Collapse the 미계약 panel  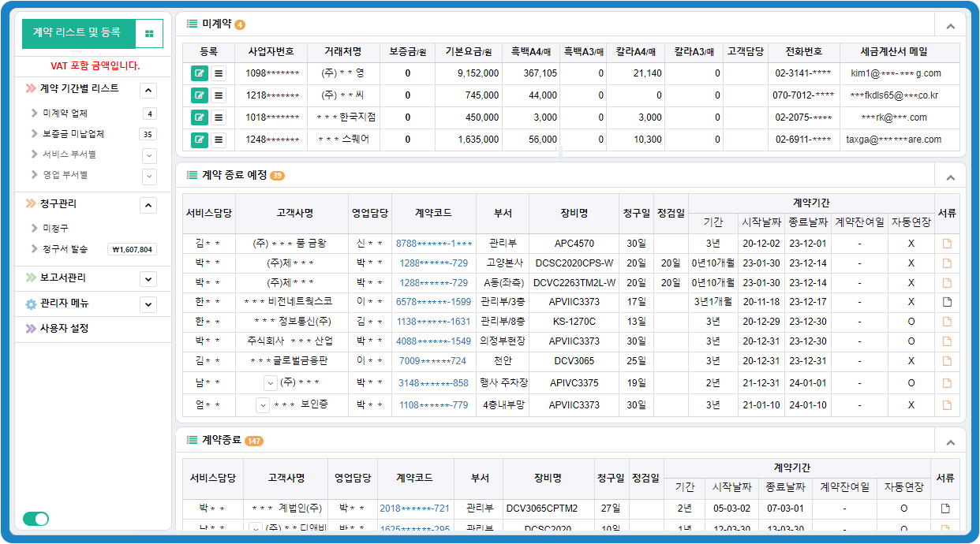950,25
